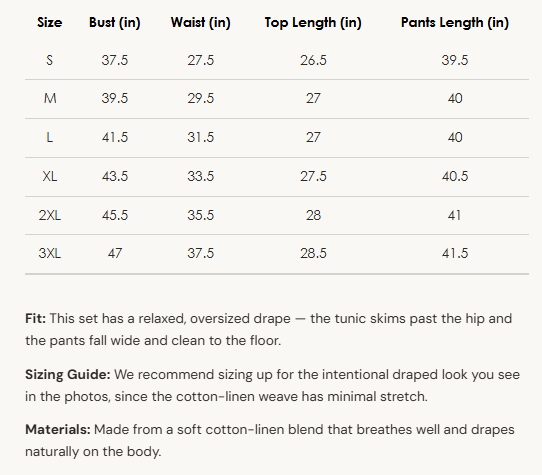
Task: Click the 47 bust value for 3XL
Action: (x=115, y=253)
